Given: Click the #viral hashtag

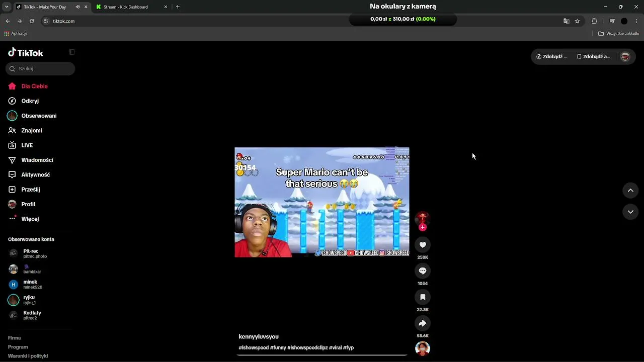Looking at the screenshot, I should [x=335, y=347].
